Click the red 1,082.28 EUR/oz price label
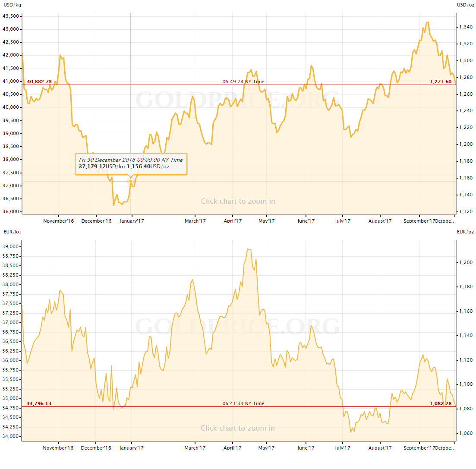 click(x=440, y=403)
